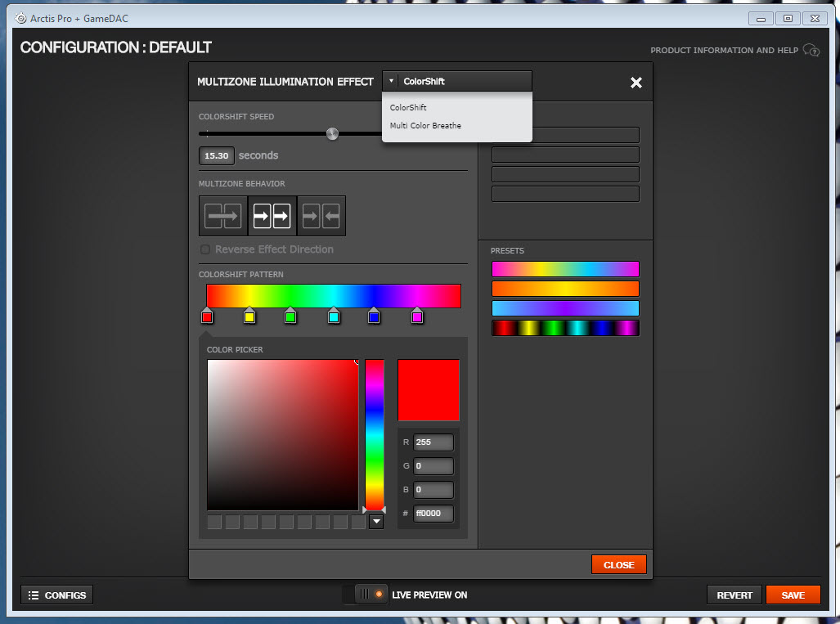Click the speed seconds field 15.30
840x624 pixels.
click(217, 156)
